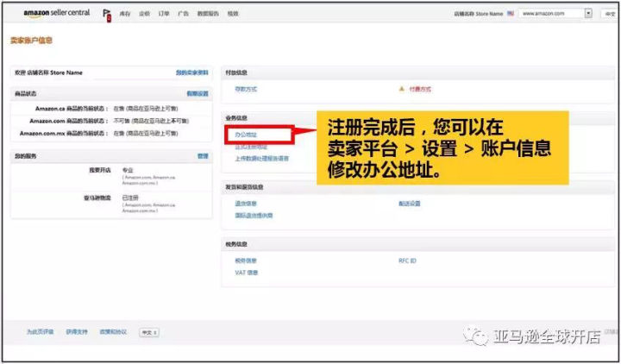Open 您的卖家资料 seller profile link

tap(192, 72)
